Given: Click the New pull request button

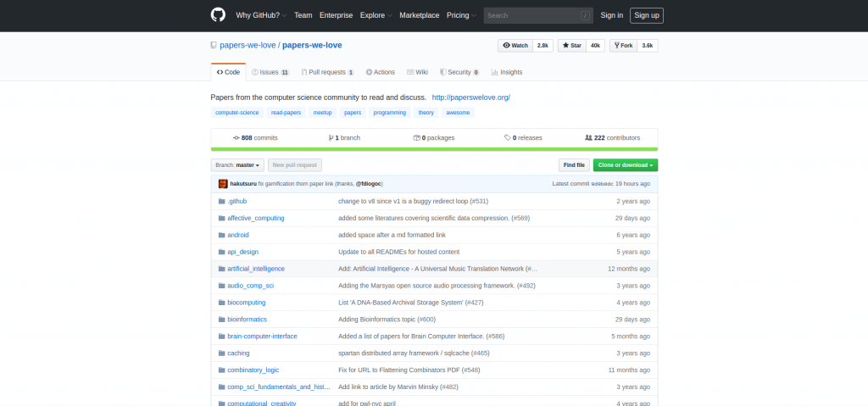Looking at the screenshot, I should (294, 165).
